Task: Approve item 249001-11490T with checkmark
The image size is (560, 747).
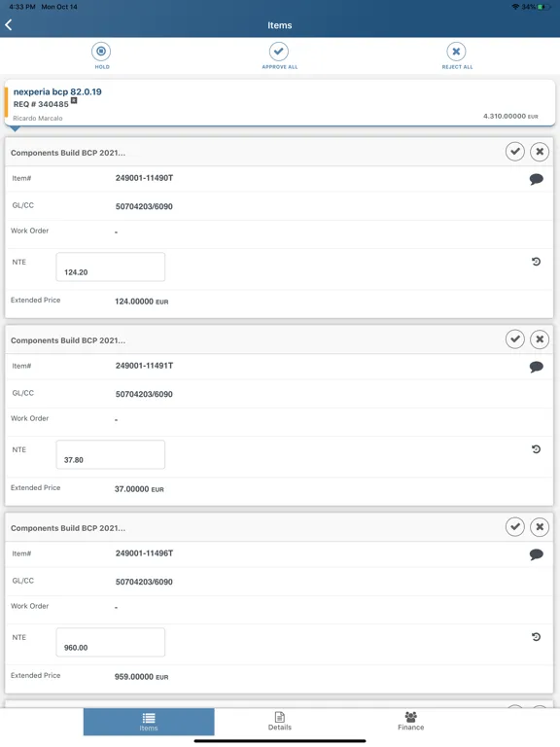Action: [x=514, y=152]
